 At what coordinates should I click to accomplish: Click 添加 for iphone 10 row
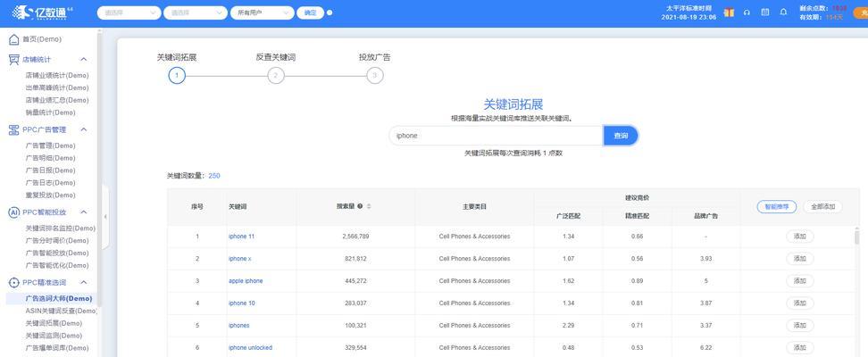pos(800,303)
